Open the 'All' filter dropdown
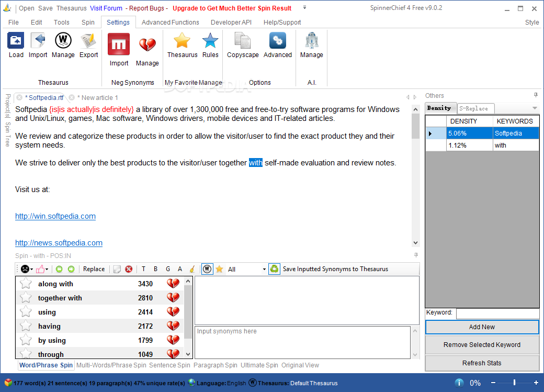The width and height of the screenshot is (544, 392). 264,269
